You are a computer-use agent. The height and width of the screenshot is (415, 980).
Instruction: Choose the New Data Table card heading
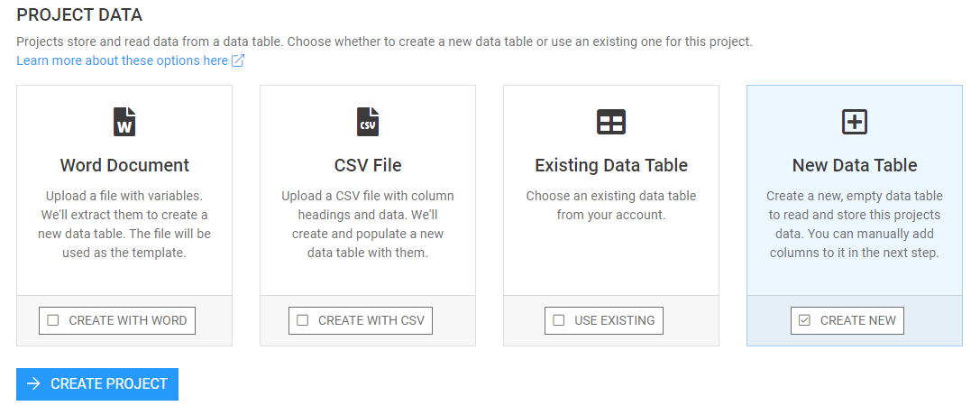855,165
